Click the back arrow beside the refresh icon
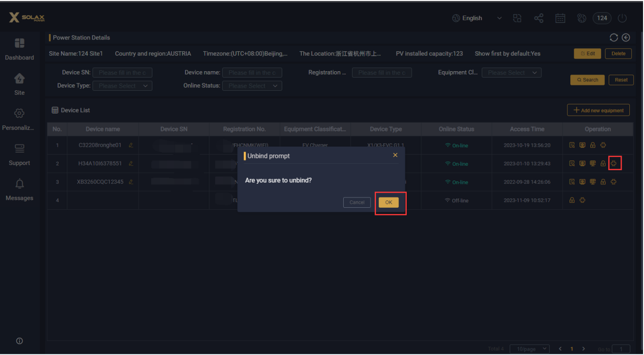This screenshot has height=355, width=644. [x=626, y=37]
